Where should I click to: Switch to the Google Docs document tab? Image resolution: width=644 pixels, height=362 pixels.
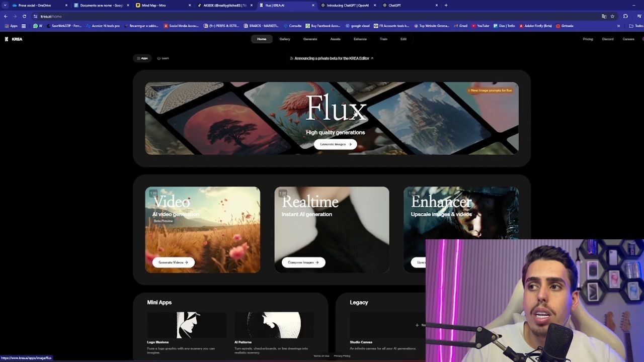(x=101, y=6)
